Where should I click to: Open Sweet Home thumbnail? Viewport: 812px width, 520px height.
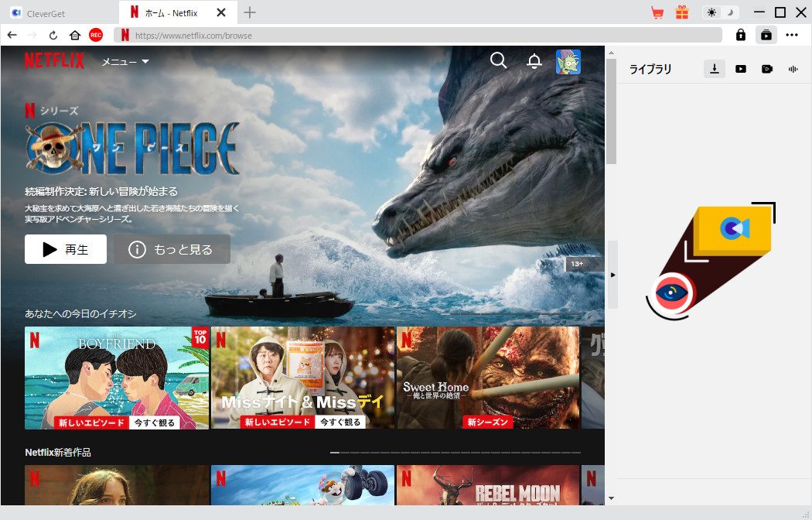coord(488,378)
